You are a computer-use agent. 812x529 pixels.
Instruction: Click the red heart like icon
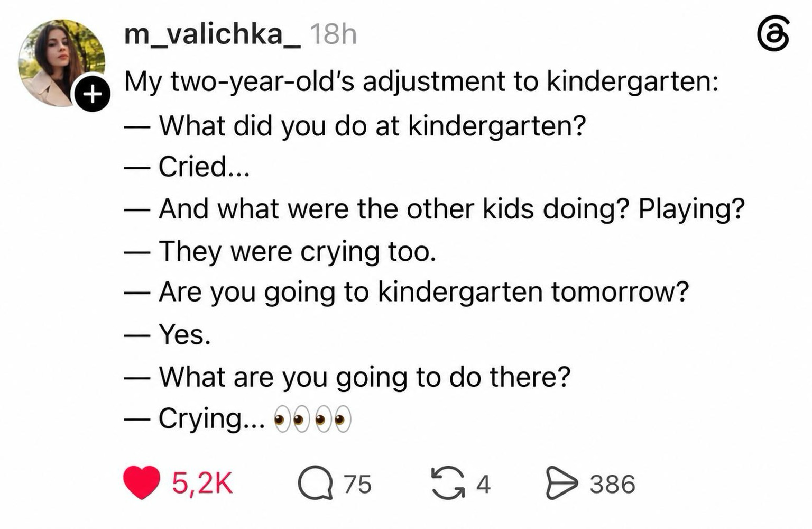[142, 482]
